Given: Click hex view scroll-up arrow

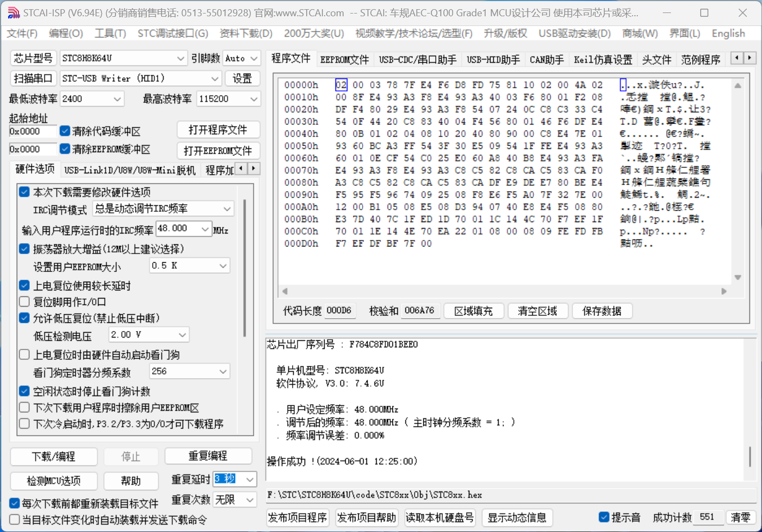Looking at the screenshot, I should (738, 86).
